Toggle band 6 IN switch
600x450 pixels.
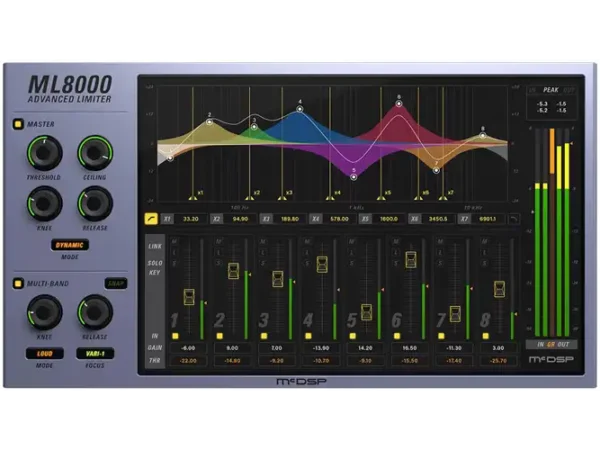tap(397, 336)
